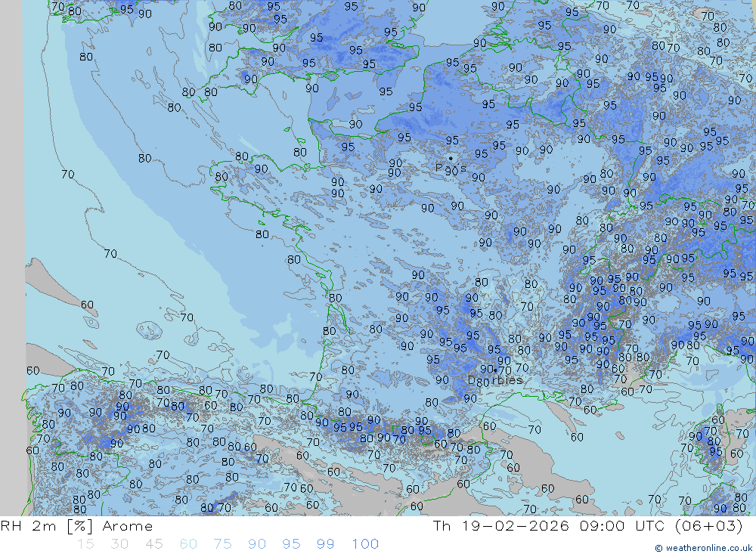Image resolution: width=756 pixels, height=554 pixels.
Task: Select the 95 value in the legend scale
Action: 291,544
